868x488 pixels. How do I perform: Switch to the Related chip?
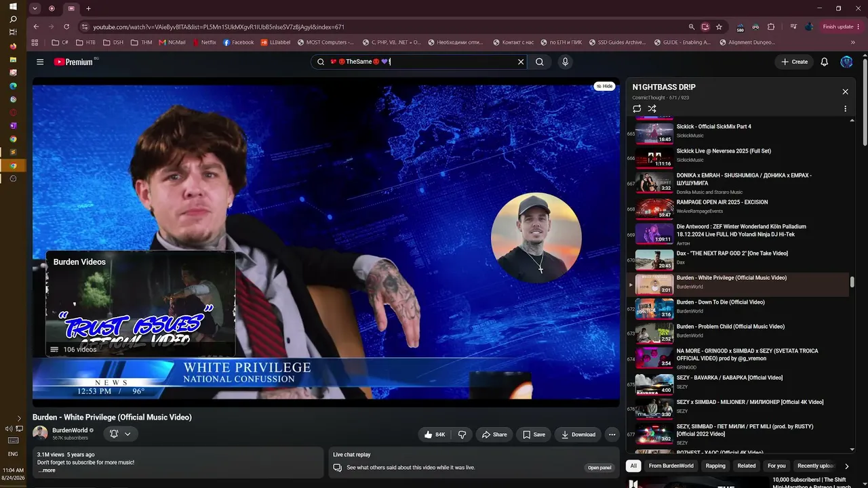tap(747, 466)
